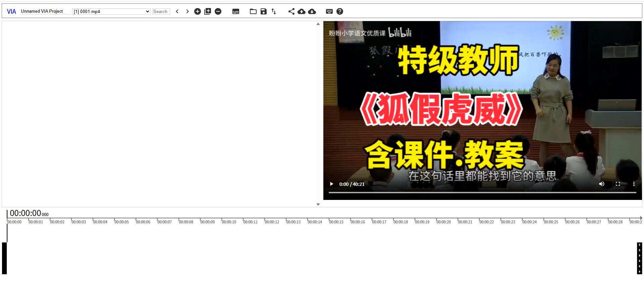Focus the Search file box
The image size is (644, 290).
(x=161, y=11)
